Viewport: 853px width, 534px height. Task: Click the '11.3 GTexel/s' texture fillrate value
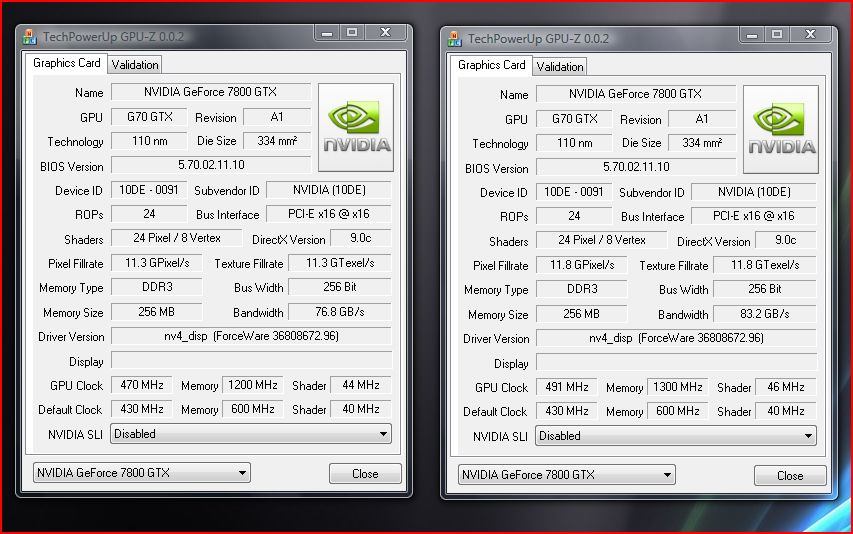pyautogui.click(x=339, y=263)
